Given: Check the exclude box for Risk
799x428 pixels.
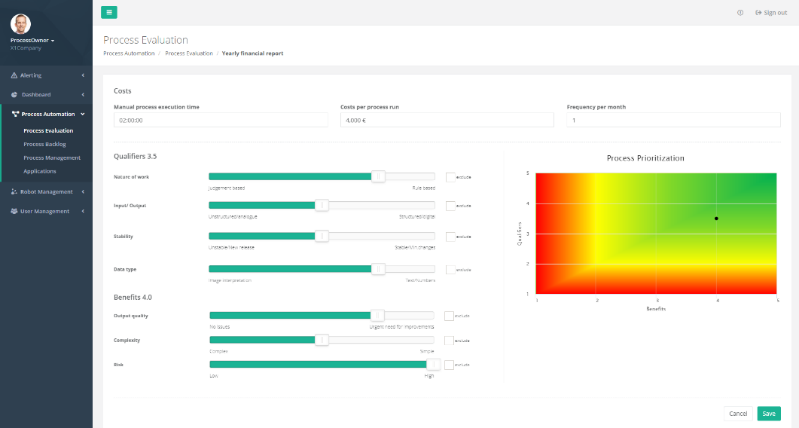Looking at the screenshot, I should click(x=449, y=365).
